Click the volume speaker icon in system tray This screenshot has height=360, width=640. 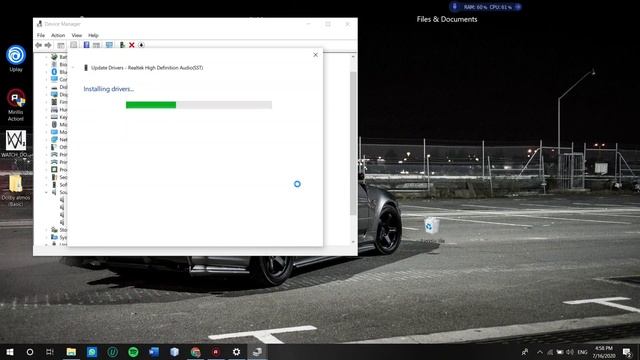pos(570,352)
